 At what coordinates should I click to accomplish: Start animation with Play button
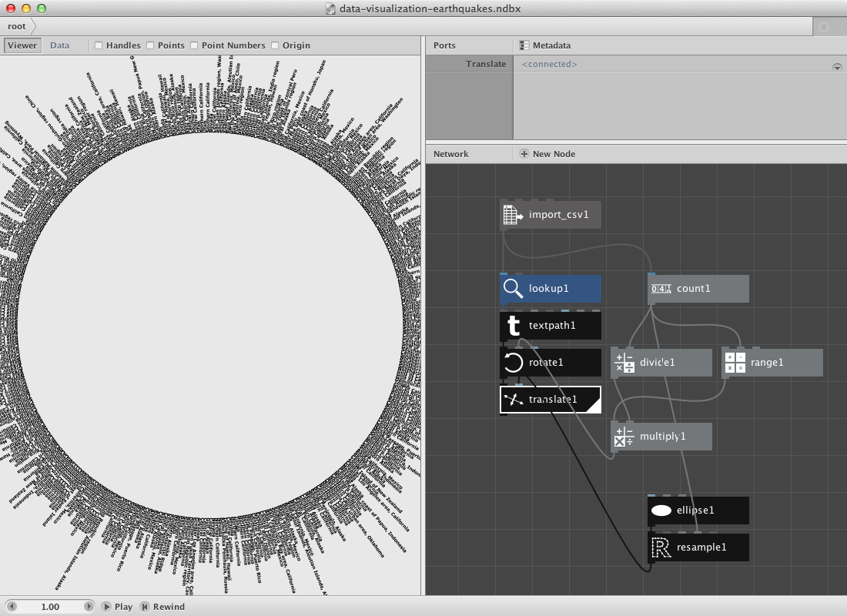(x=117, y=607)
